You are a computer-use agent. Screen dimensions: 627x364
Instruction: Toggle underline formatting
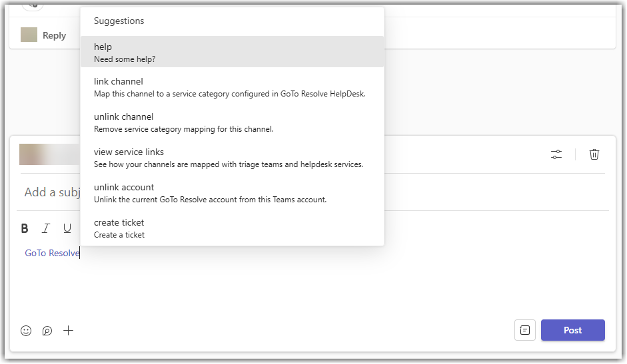click(67, 228)
